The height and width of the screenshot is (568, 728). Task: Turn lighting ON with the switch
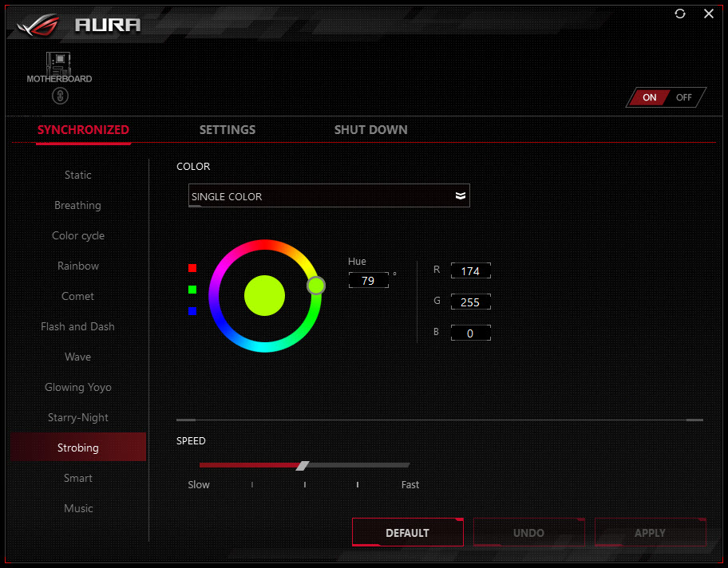click(x=649, y=97)
